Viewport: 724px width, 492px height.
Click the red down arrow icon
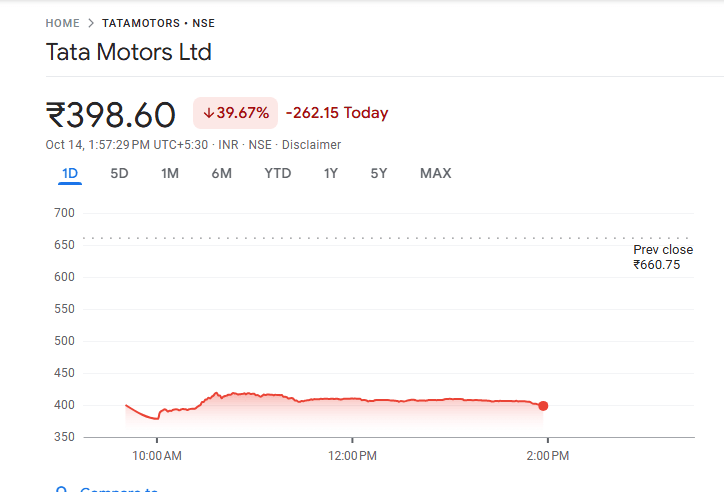pyautogui.click(x=208, y=113)
